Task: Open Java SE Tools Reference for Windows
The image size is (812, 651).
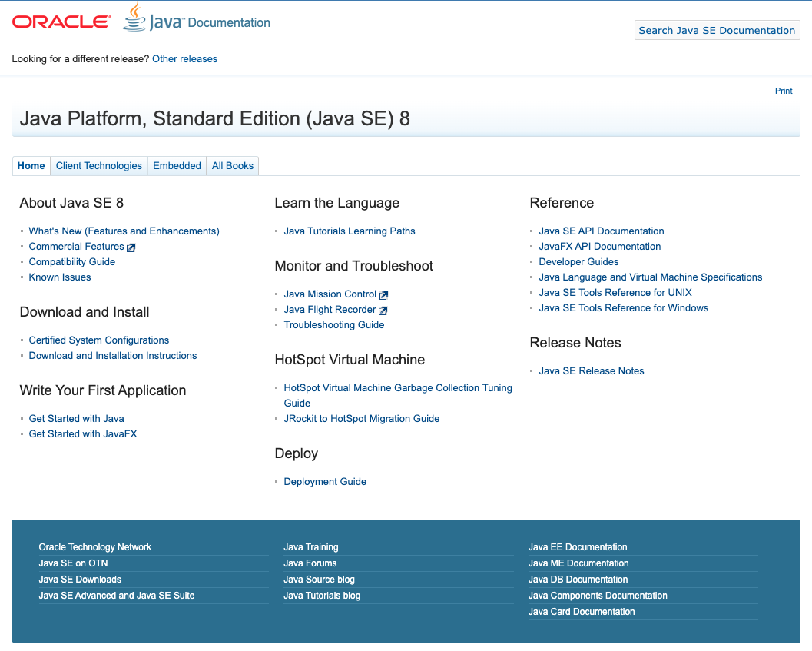Action: pos(624,308)
